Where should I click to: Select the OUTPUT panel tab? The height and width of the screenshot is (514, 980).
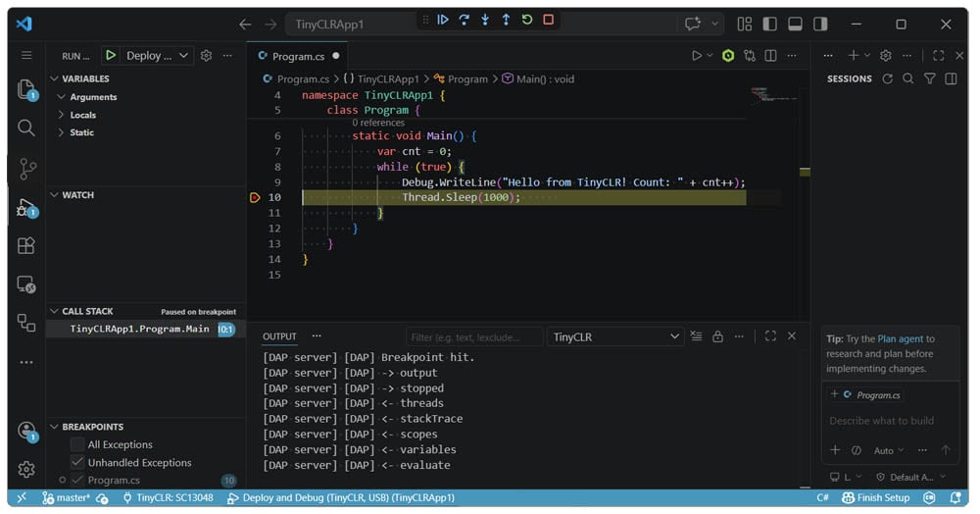tap(279, 336)
